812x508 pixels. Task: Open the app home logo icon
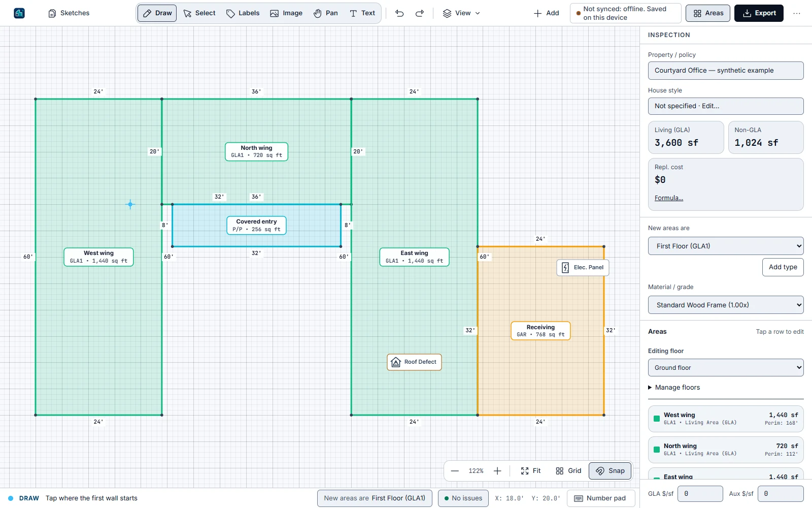pos(19,13)
